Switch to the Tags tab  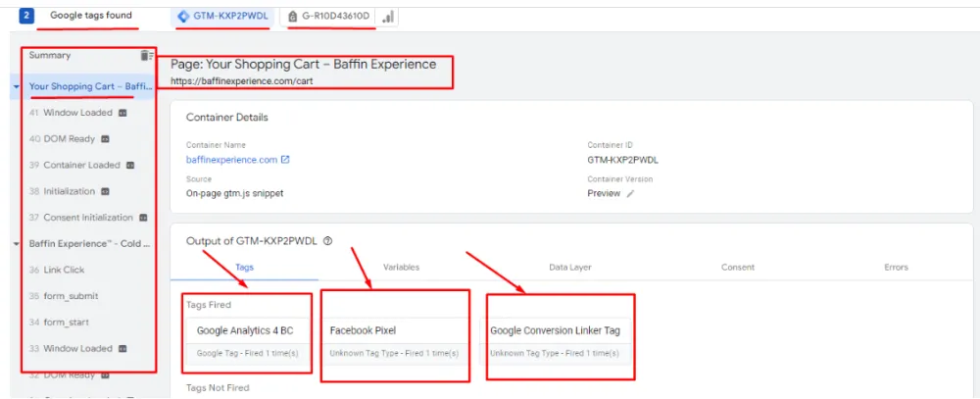tap(244, 267)
